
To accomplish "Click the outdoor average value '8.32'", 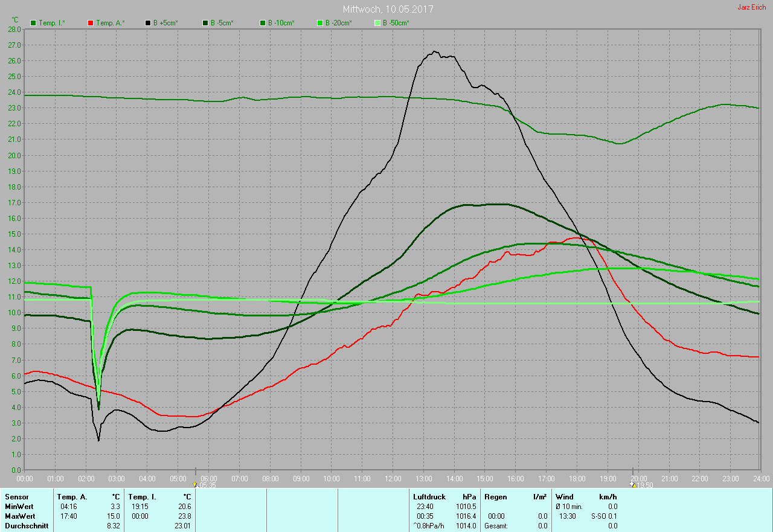I will (x=114, y=526).
